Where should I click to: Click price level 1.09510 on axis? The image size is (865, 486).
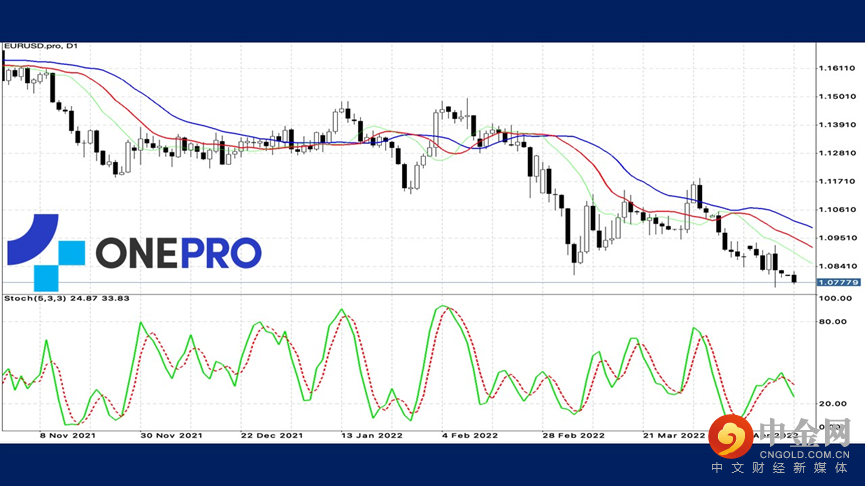point(837,238)
